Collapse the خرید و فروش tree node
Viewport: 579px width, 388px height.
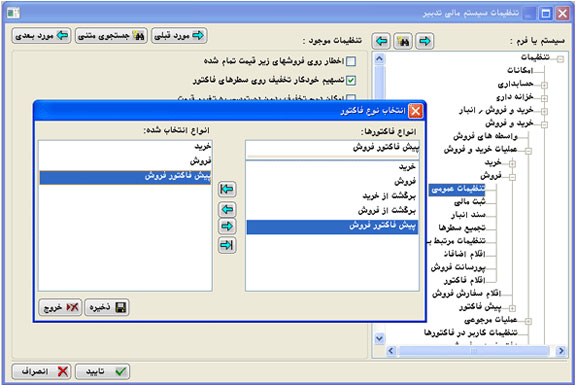coord(544,125)
